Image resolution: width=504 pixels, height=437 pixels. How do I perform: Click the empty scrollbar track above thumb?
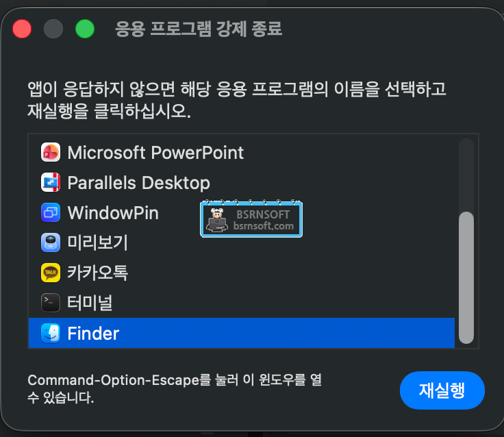[466, 175]
